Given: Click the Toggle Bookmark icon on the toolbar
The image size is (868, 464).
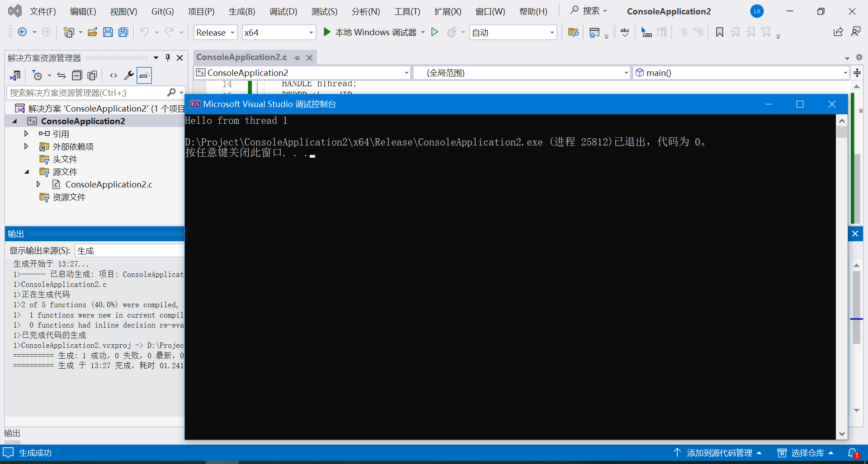Looking at the screenshot, I should pyautogui.click(x=719, y=32).
